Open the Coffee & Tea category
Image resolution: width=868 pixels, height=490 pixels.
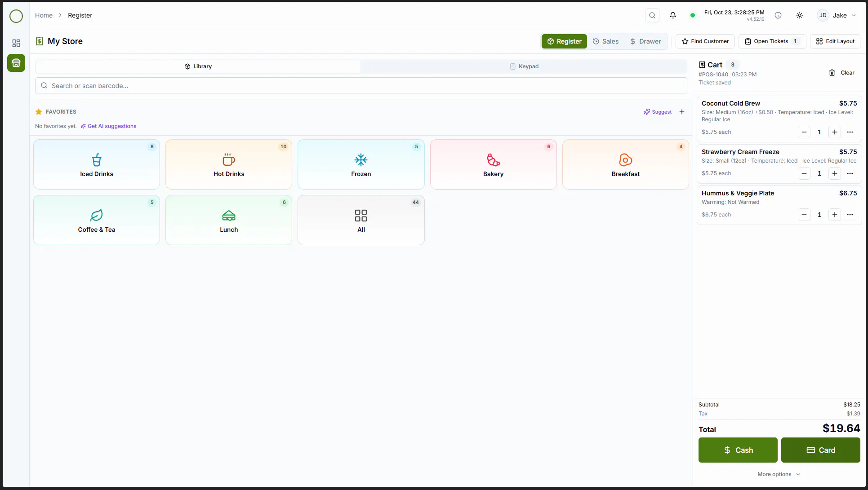pyautogui.click(x=97, y=220)
